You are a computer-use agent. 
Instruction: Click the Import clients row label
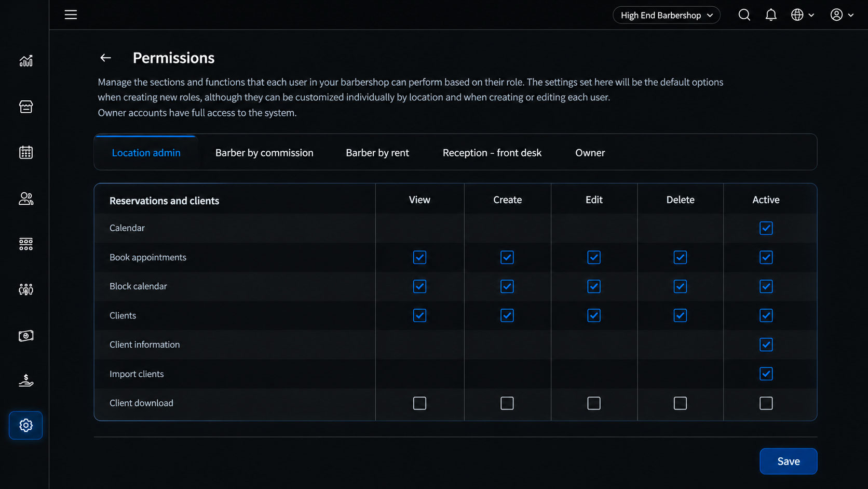137,374
